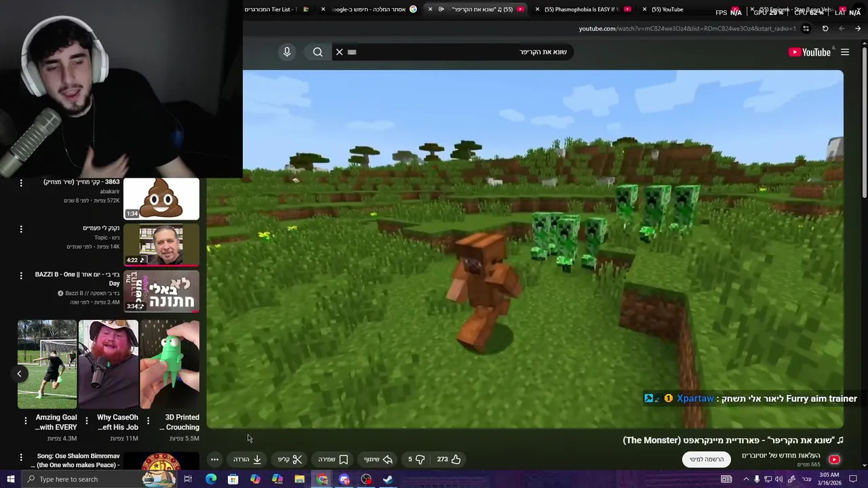The height and width of the screenshot is (488, 868).
Task: Open the Why CaseOh Left His Job short
Action: (x=108, y=365)
